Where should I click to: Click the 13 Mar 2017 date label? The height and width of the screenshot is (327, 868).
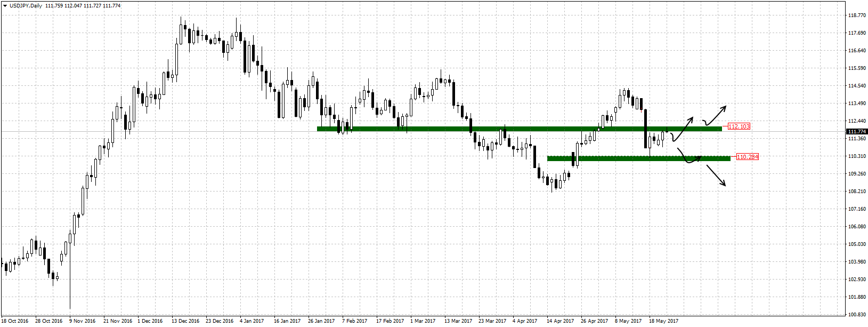coord(458,321)
